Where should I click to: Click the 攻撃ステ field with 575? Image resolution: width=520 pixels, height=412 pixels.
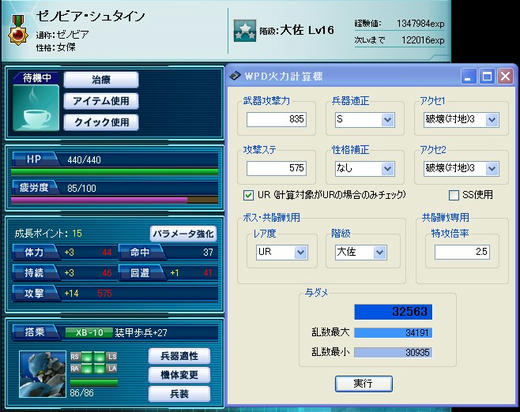tap(276, 168)
